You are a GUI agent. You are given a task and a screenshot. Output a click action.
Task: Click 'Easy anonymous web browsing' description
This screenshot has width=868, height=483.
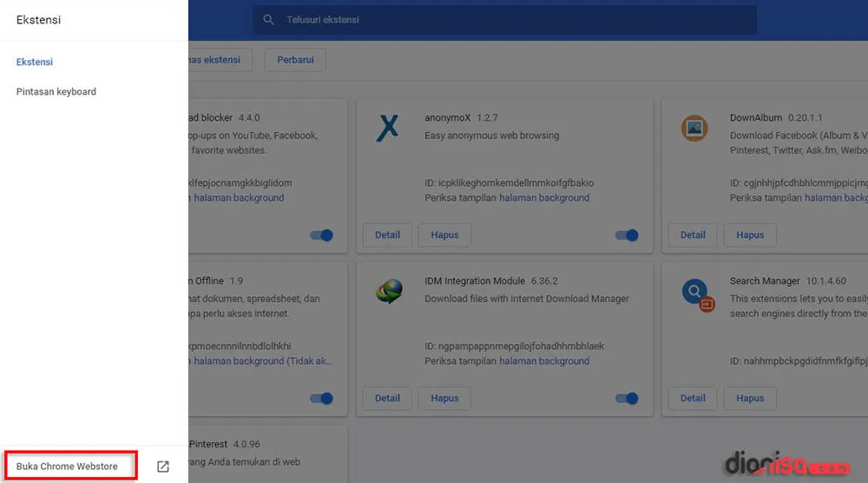coord(491,136)
